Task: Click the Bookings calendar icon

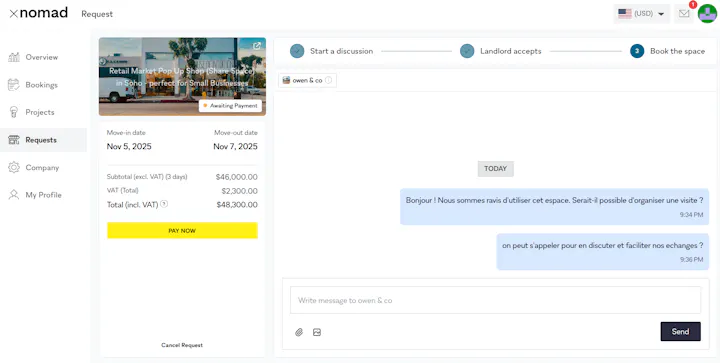Action: pos(14,85)
